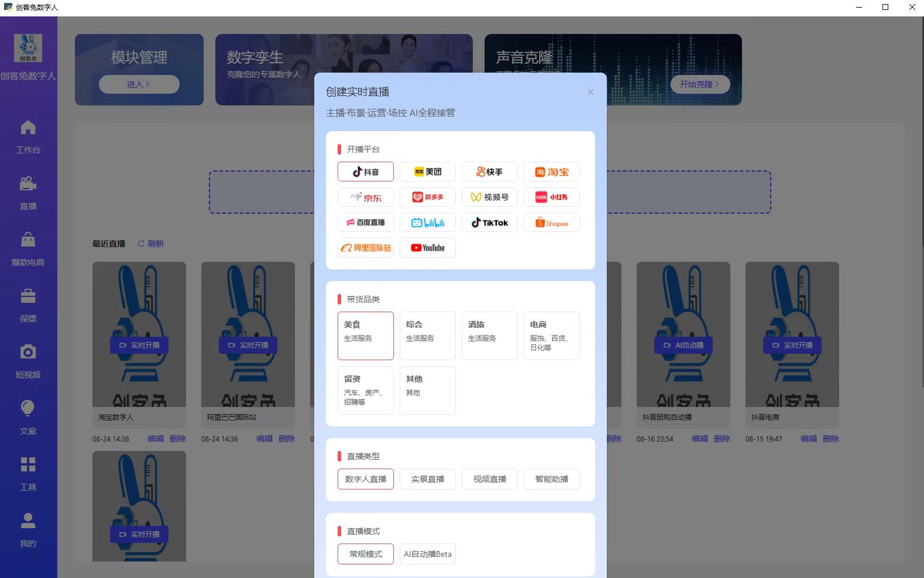Start 实时开播 on 淘宝数字人 card

[x=139, y=346]
